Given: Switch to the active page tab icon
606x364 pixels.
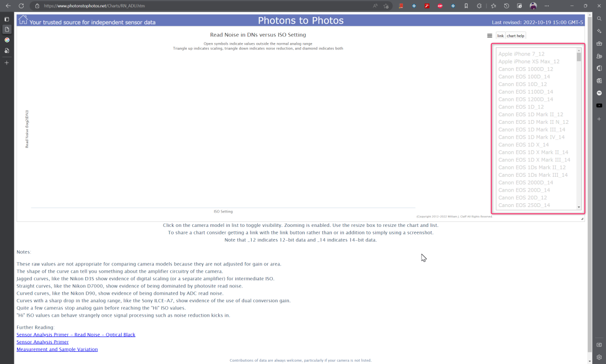Looking at the screenshot, I should coord(7,29).
